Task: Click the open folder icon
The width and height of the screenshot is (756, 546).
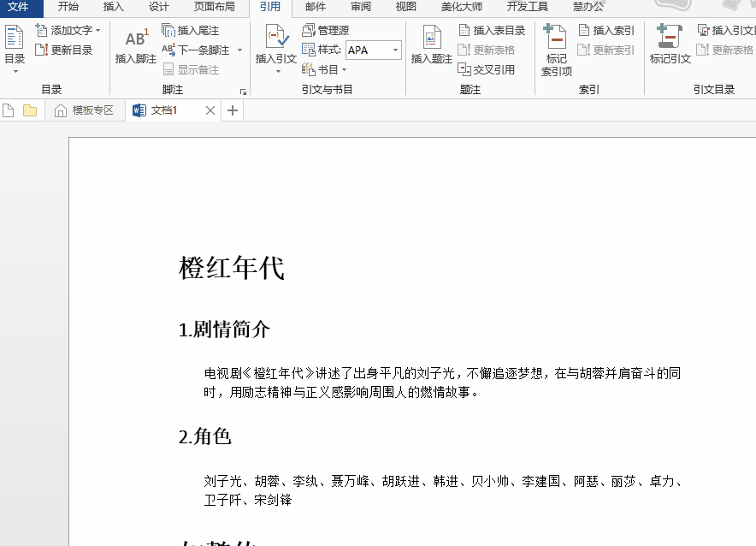Action: (x=30, y=110)
